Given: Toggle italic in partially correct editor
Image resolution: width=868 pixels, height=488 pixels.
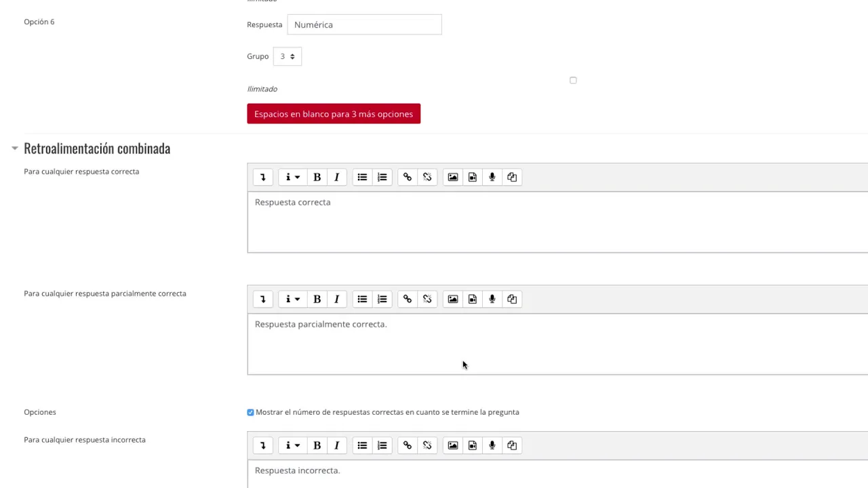Looking at the screenshot, I should tap(336, 299).
